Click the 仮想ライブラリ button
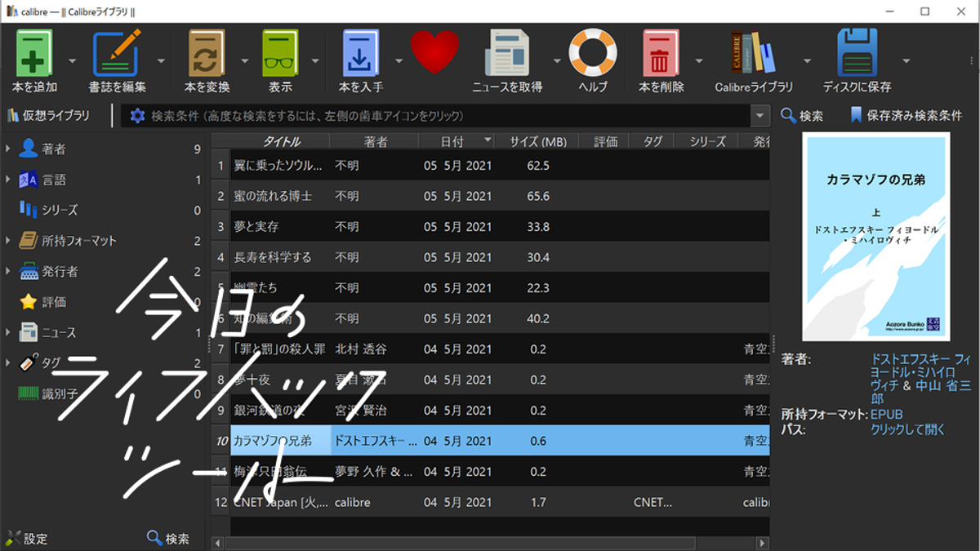This screenshot has width=980, height=551. tap(49, 116)
